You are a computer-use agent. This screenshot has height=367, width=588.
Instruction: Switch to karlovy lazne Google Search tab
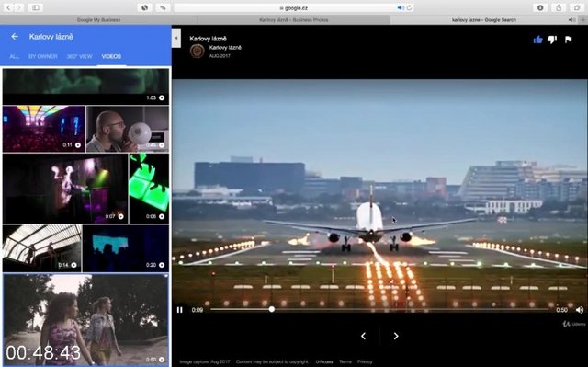pyautogui.click(x=484, y=20)
